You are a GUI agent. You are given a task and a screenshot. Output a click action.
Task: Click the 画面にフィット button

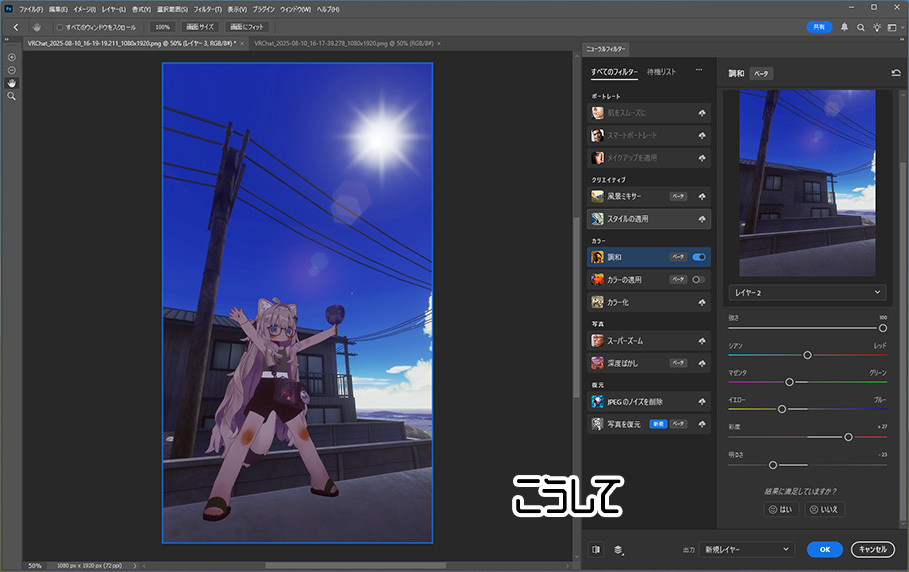(x=246, y=27)
